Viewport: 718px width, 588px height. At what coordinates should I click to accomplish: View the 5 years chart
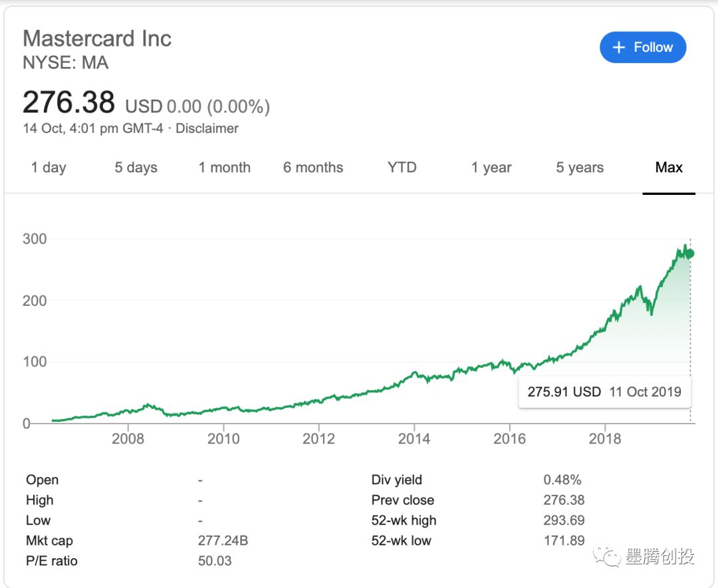point(580,168)
